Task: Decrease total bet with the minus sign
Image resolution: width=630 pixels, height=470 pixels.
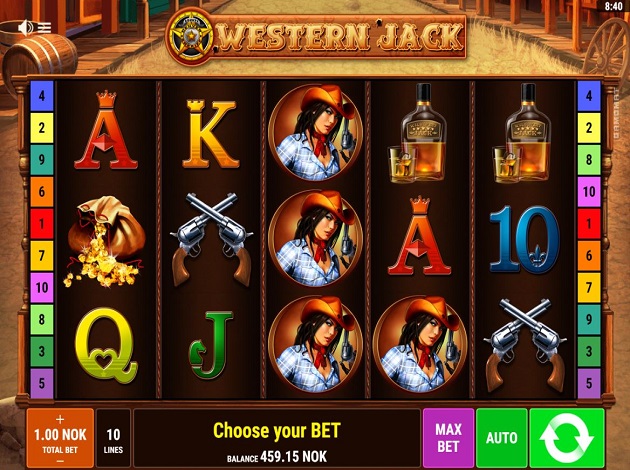Action: click(x=60, y=462)
